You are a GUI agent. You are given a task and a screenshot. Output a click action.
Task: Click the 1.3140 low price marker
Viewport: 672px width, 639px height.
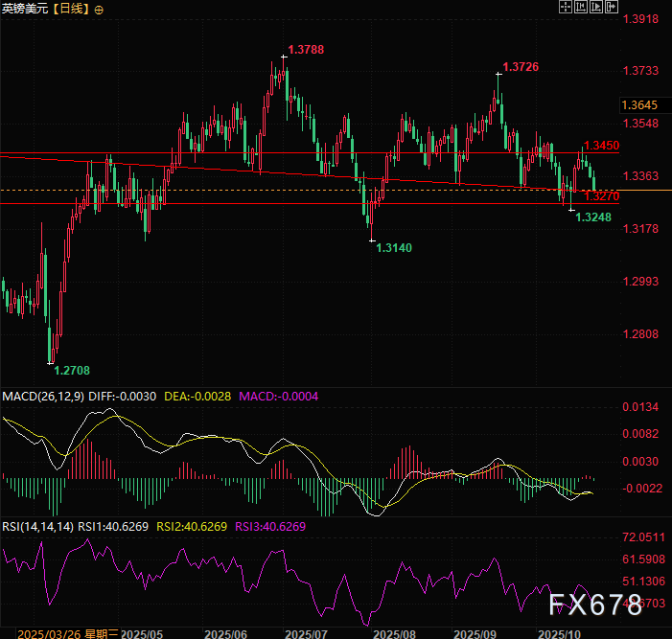coord(393,247)
